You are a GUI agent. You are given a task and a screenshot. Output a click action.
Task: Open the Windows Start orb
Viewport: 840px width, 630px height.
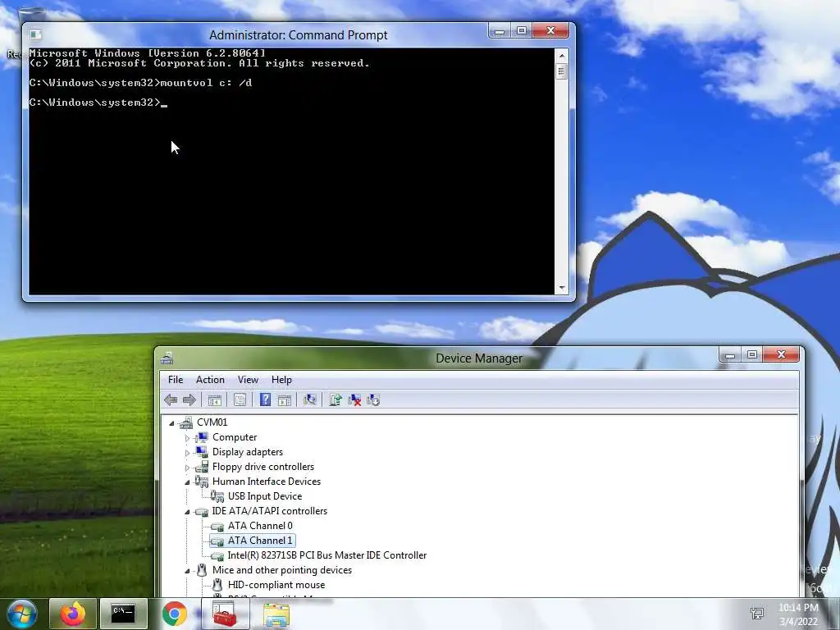pos(22,614)
